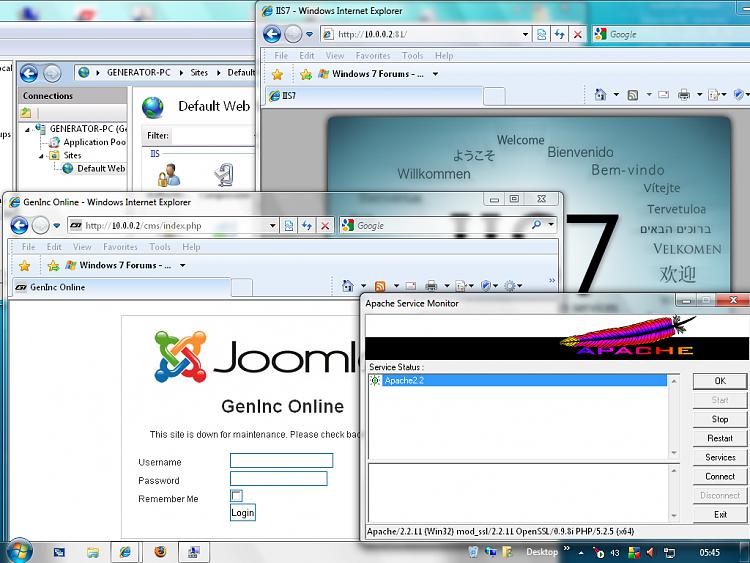Screen dimensions: 750x563
Task: Click Exit in Apache Service Monitor
Action: (x=719, y=515)
